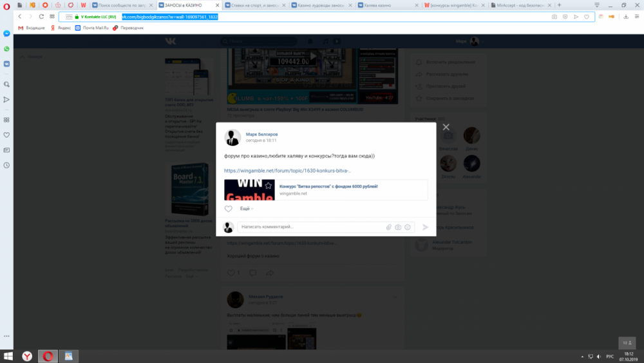
Task: Open downloads icon in toolbar
Action: pyautogui.click(x=626, y=17)
